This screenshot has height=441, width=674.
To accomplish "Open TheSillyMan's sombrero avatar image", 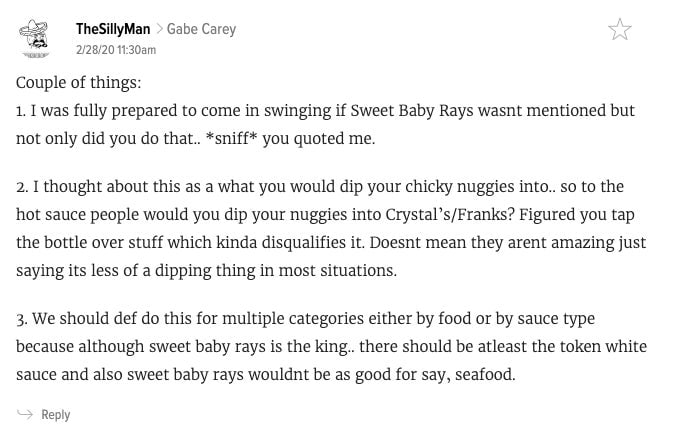I will 34,38.
